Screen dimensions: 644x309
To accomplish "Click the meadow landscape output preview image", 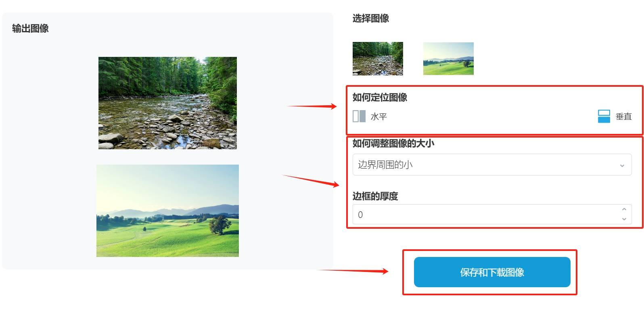I will click(x=167, y=211).
